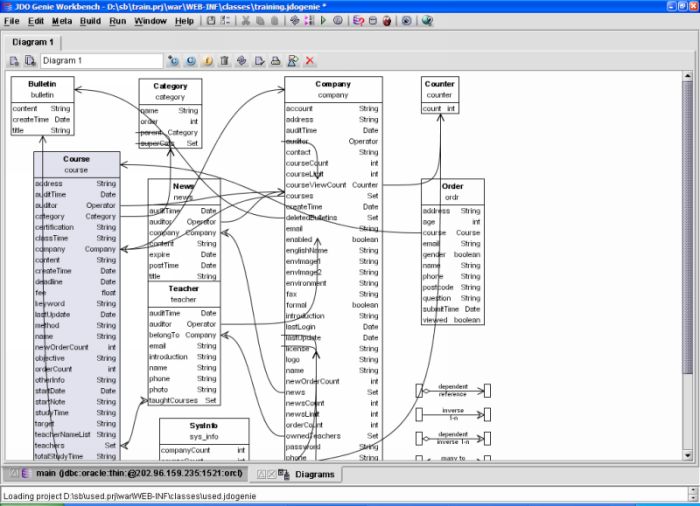Image resolution: width=700 pixels, height=506 pixels.
Task: Select the Diagram 1 tab
Action: [33, 42]
